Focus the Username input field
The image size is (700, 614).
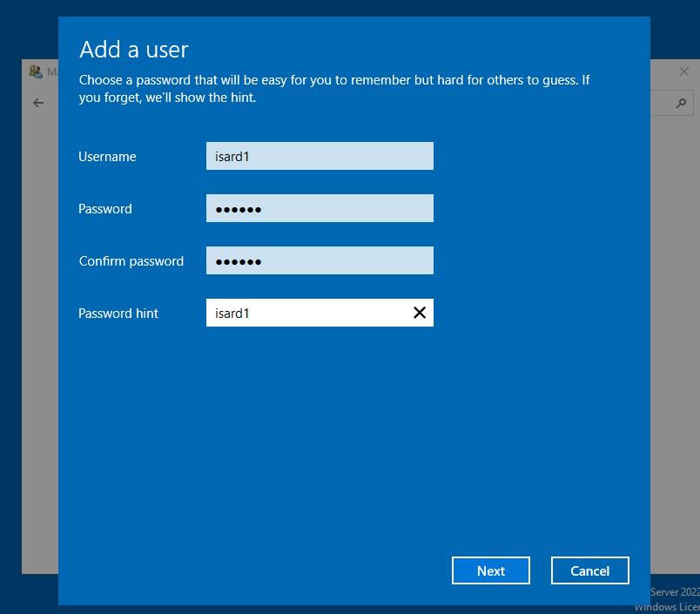320,156
